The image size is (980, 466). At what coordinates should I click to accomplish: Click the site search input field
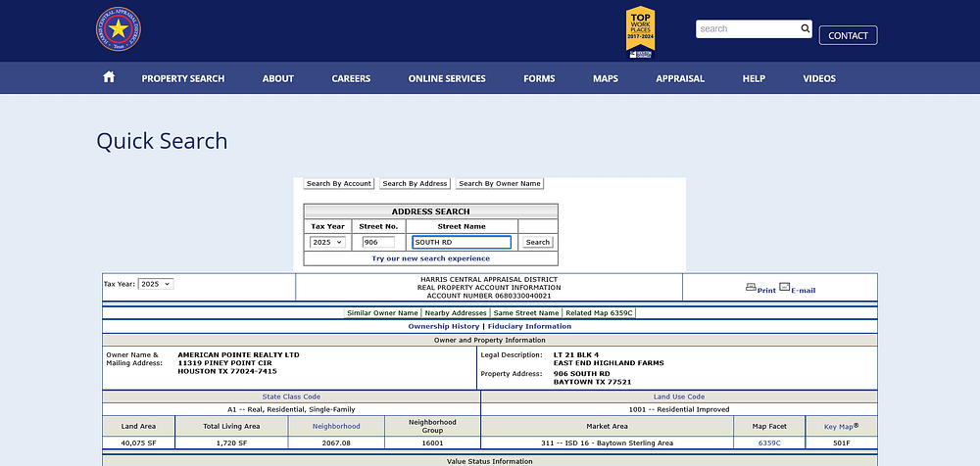(x=748, y=28)
